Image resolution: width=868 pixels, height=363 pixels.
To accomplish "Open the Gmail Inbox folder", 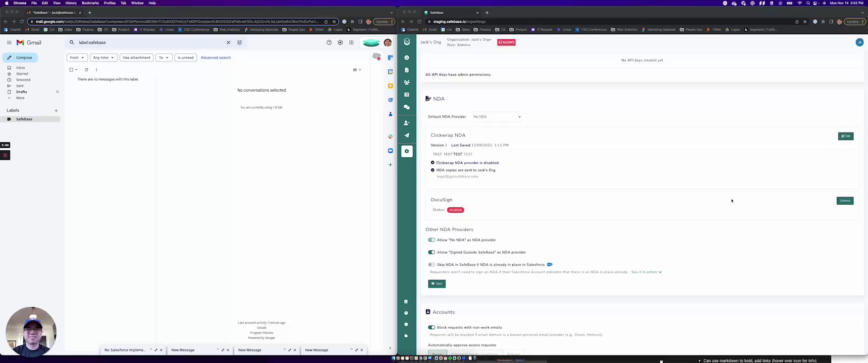I will click(20, 68).
